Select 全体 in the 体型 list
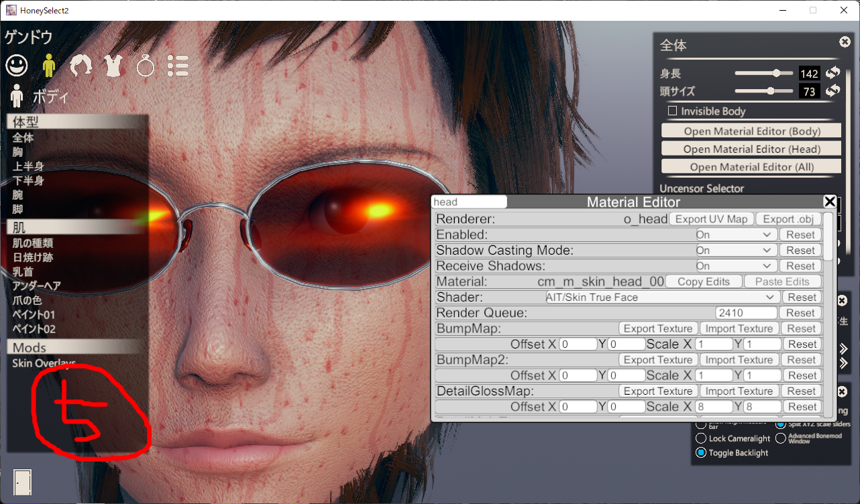This screenshot has width=860, height=504. 23,137
